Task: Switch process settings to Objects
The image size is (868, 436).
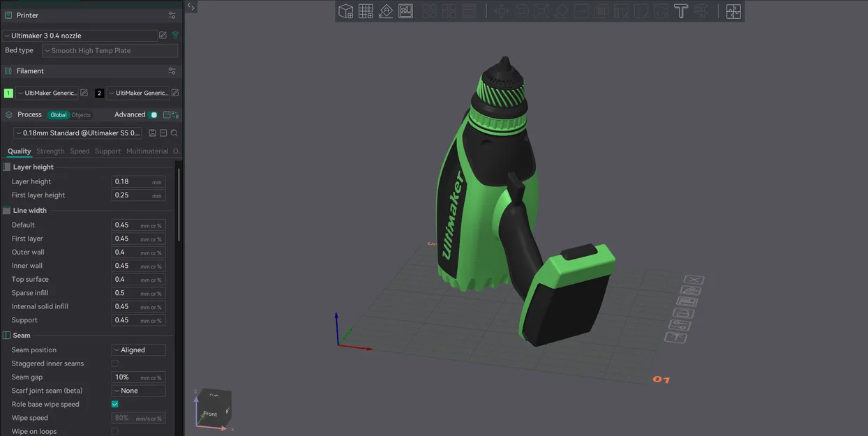Action: 80,114
